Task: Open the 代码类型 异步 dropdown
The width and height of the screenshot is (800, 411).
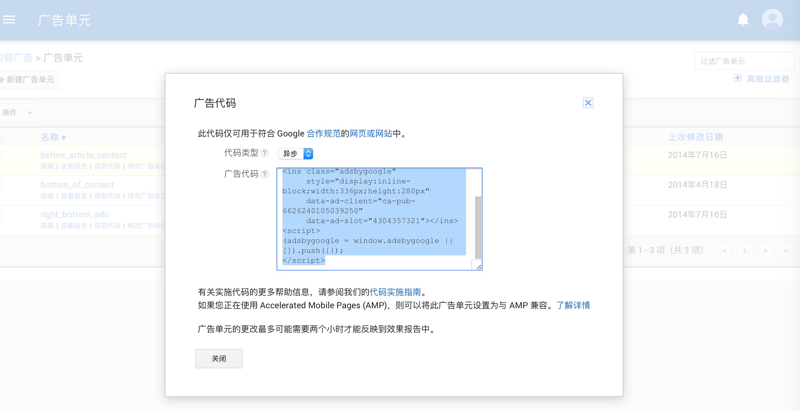Action: [295, 153]
